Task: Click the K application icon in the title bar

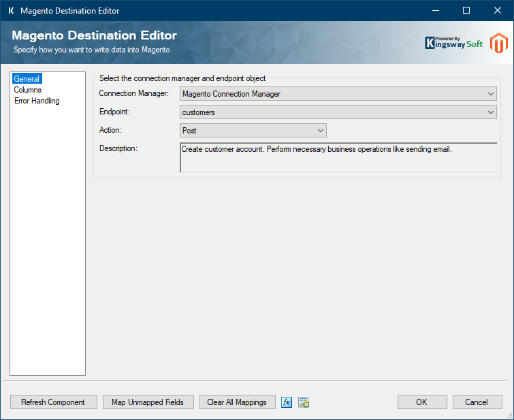Action: (11, 10)
